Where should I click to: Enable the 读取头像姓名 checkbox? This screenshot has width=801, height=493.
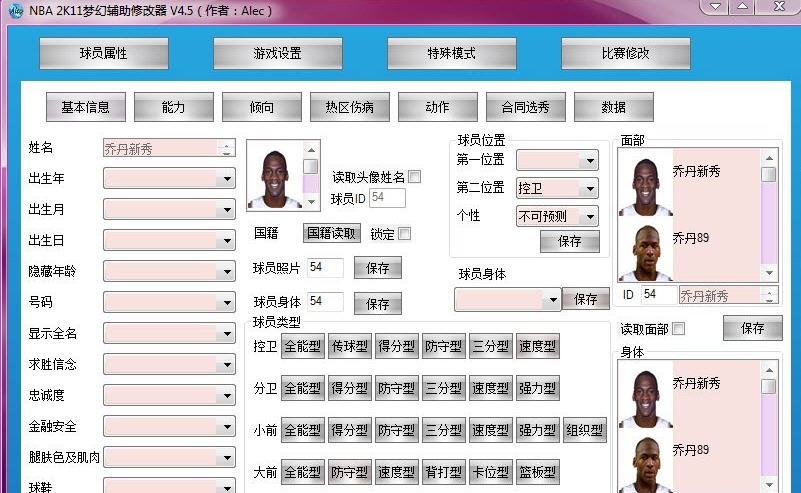pyautogui.click(x=415, y=177)
